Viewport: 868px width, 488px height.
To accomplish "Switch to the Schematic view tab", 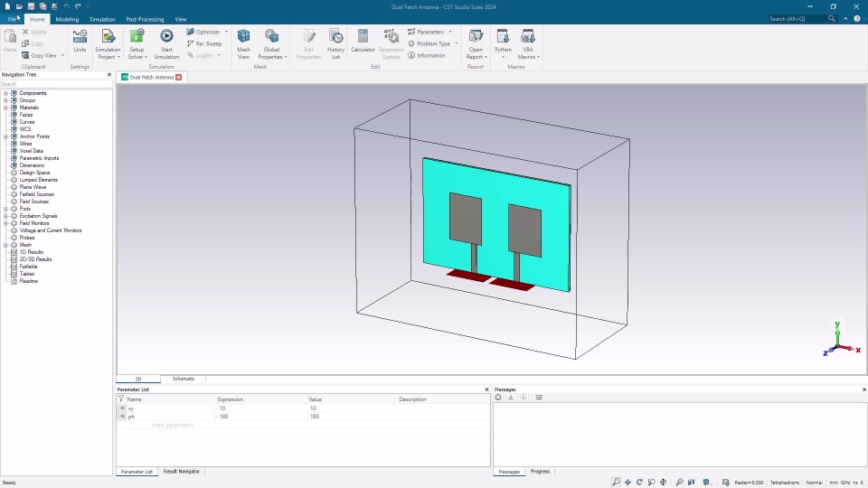I will click(x=184, y=379).
